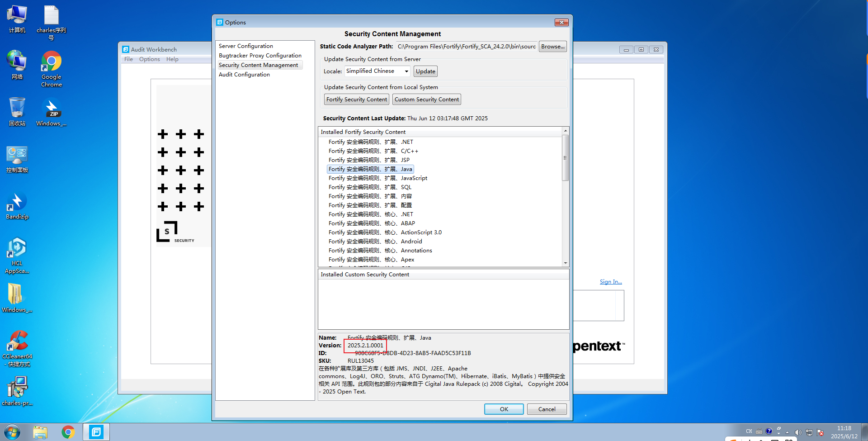Click the Sign In... link in Audit Workbench
The image size is (868, 441).
[611, 282]
